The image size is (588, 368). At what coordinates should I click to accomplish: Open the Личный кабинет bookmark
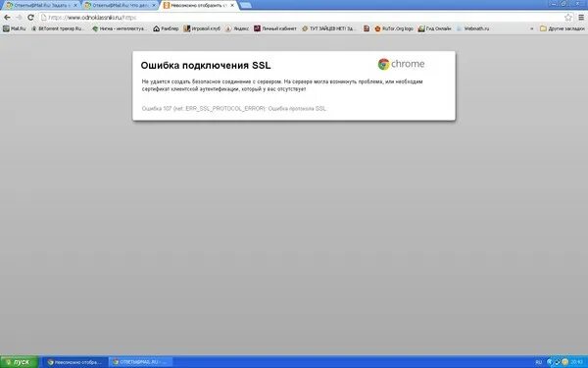click(x=274, y=28)
